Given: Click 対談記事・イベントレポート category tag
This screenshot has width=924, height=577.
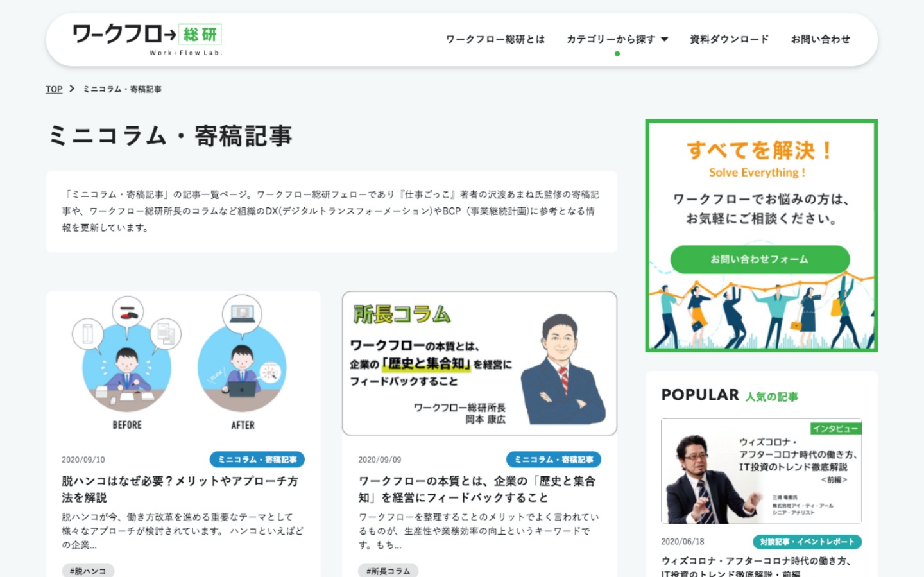Looking at the screenshot, I should [x=807, y=542].
